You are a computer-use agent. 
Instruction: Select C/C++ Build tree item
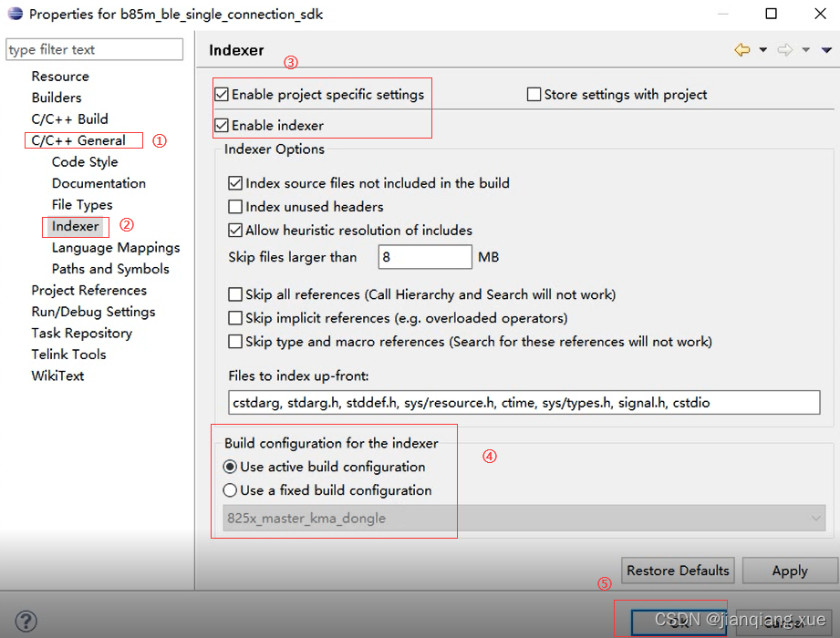coord(69,118)
